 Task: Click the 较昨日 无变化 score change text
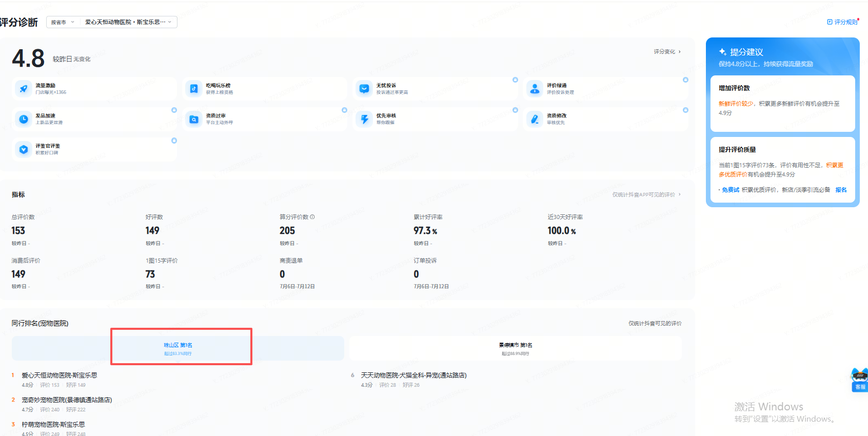(x=71, y=60)
